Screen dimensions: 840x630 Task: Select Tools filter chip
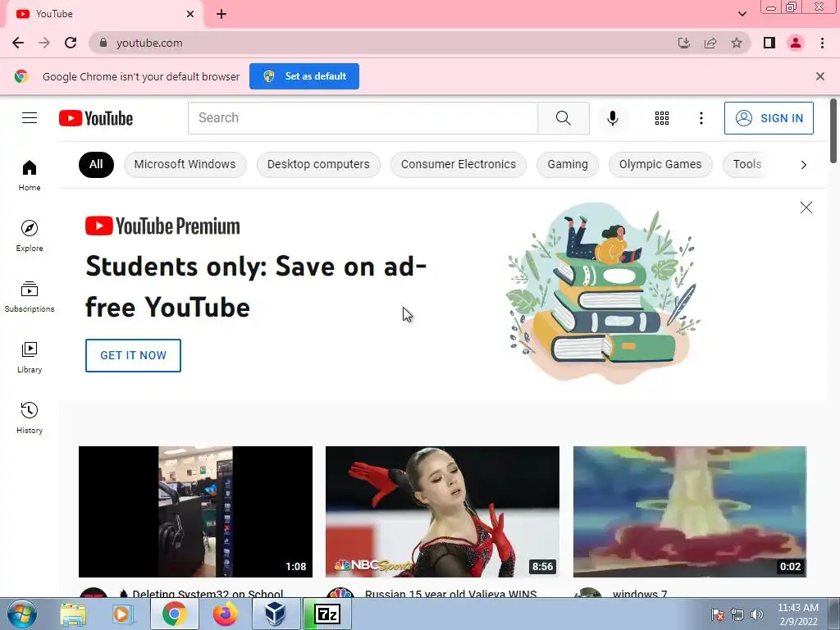(746, 164)
